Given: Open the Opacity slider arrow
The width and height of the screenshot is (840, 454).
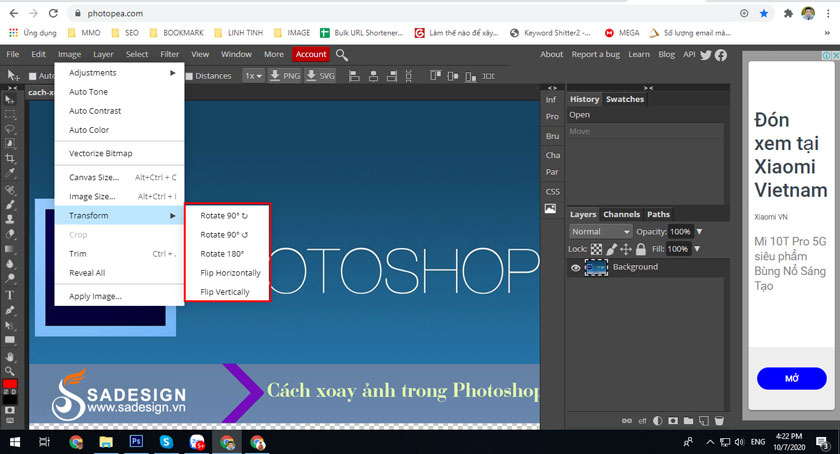Looking at the screenshot, I should [x=699, y=232].
